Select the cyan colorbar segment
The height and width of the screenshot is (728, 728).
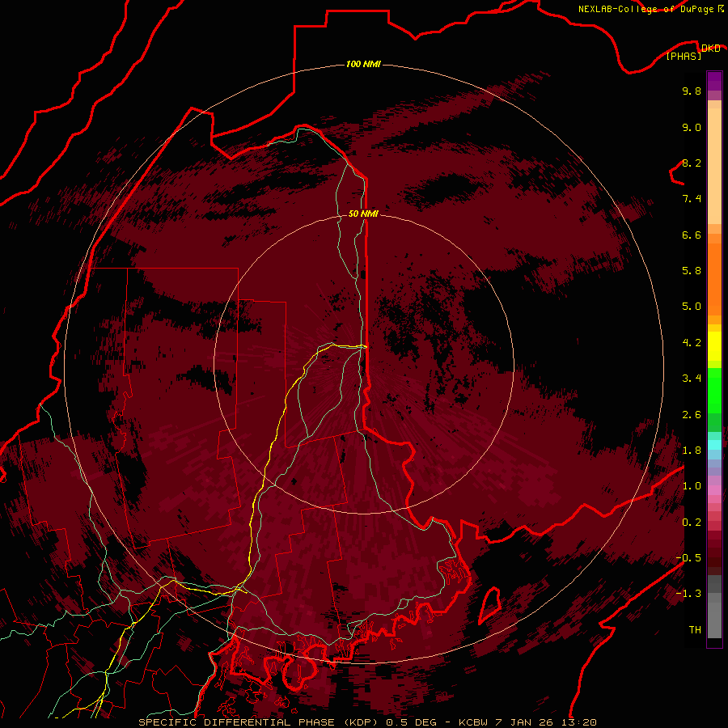[x=714, y=445]
